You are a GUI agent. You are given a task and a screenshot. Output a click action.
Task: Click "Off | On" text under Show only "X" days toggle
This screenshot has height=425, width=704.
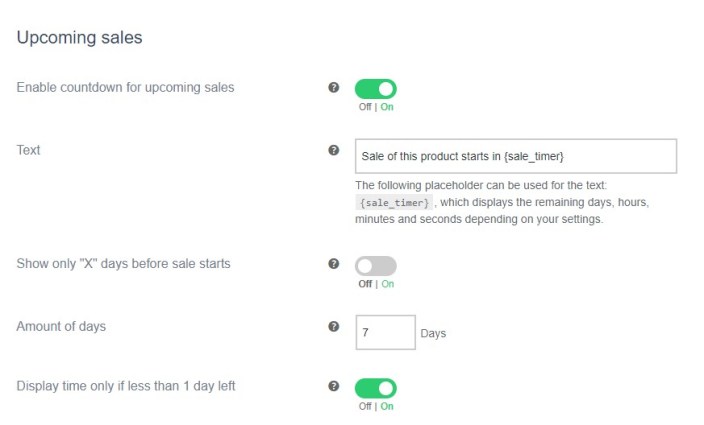coord(376,284)
